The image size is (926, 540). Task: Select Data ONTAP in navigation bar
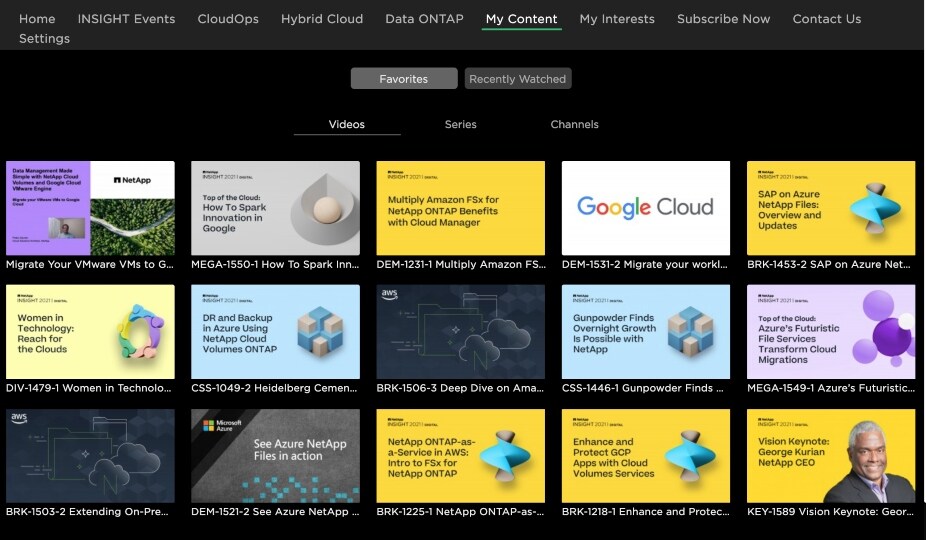[x=424, y=19]
